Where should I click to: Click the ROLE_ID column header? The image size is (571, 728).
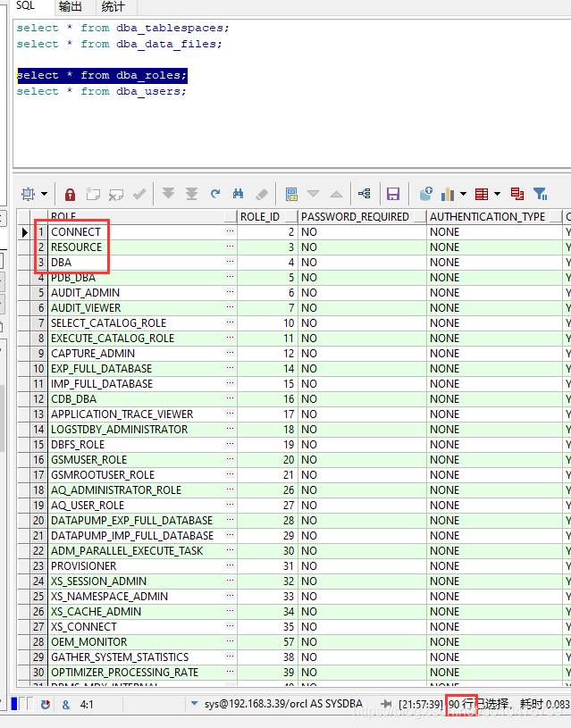(x=266, y=217)
